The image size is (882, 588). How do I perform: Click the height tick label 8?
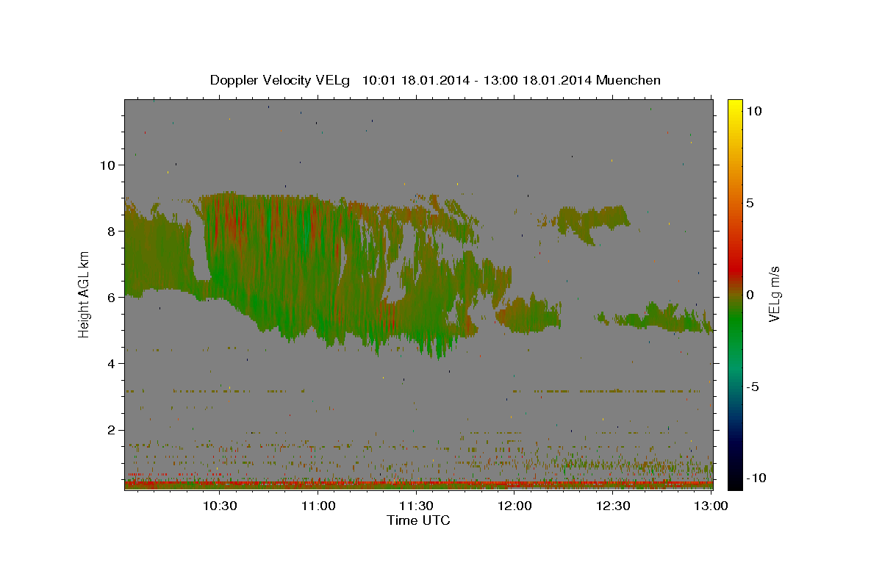click(x=111, y=232)
